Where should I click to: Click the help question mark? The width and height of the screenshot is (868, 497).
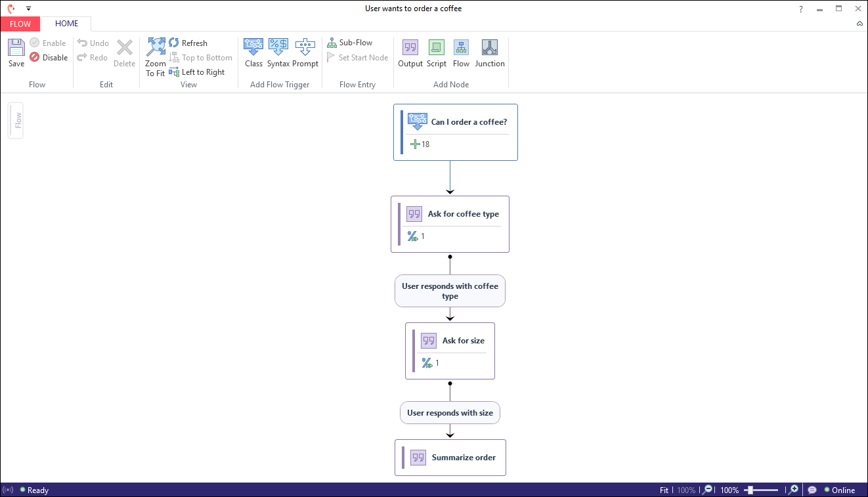[x=801, y=9]
